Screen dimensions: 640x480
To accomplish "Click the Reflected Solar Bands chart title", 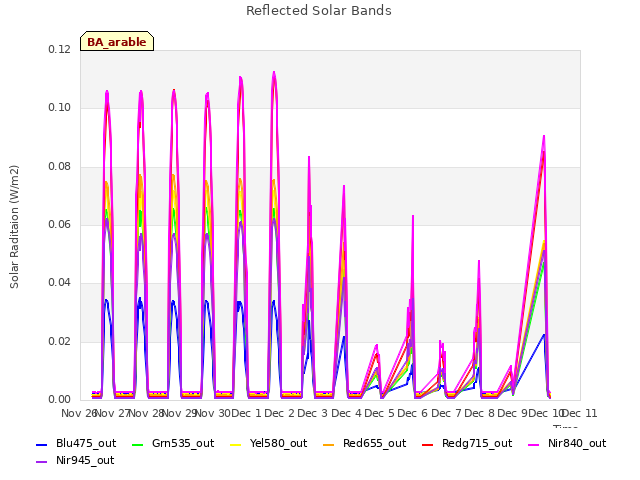I will coord(319,11).
